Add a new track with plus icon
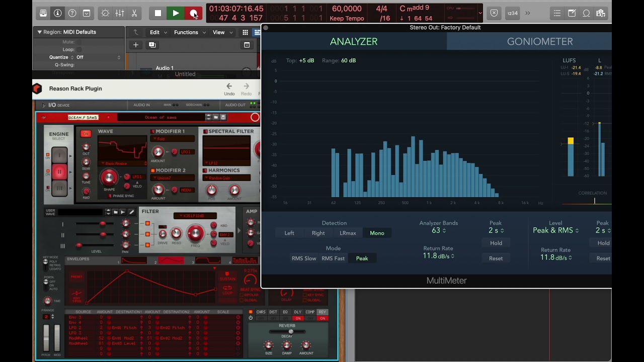This screenshot has width=644, height=362. click(x=135, y=45)
